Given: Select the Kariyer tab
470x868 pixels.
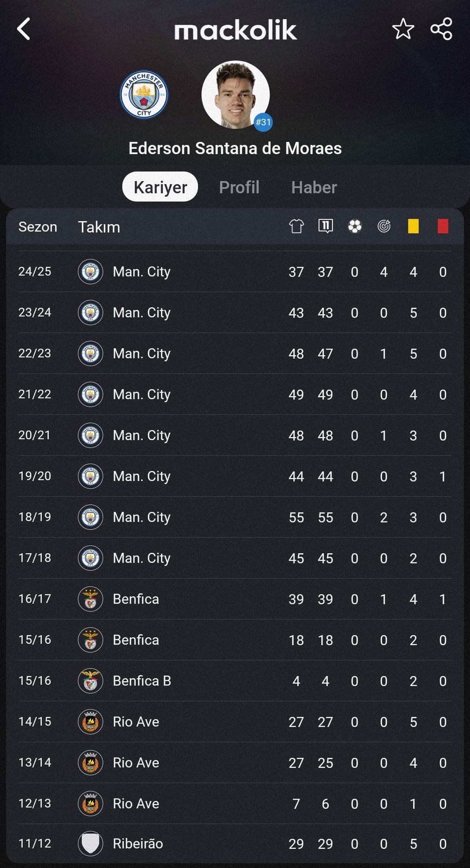Looking at the screenshot, I should point(160,187).
